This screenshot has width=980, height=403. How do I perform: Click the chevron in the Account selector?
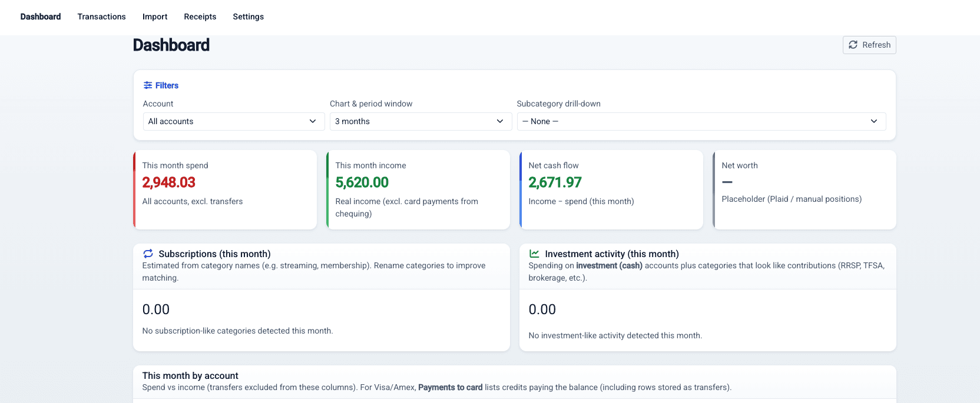(x=313, y=121)
